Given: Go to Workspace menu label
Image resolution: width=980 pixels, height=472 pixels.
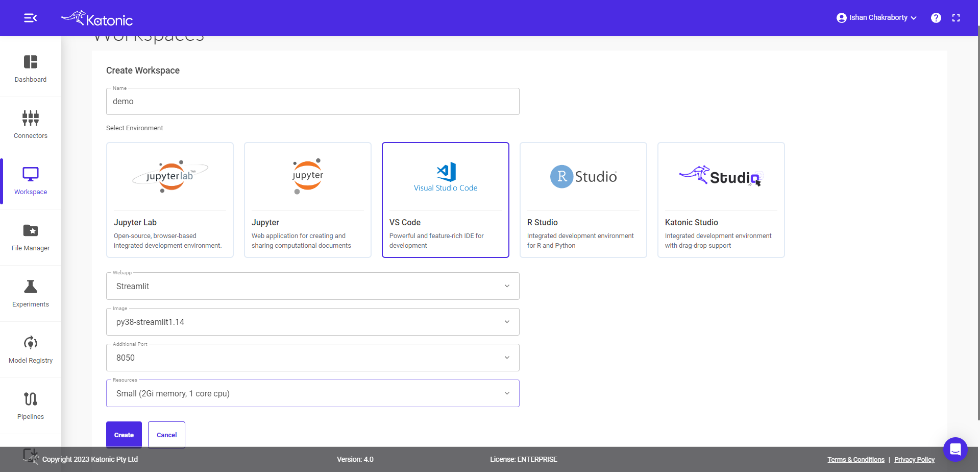Looking at the screenshot, I should coord(31,192).
